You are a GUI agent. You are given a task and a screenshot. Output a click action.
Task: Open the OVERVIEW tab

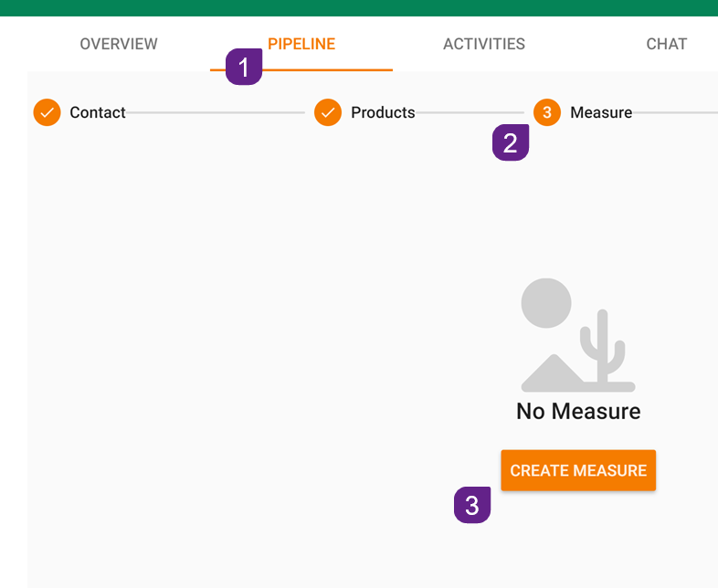click(x=119, y=44)
